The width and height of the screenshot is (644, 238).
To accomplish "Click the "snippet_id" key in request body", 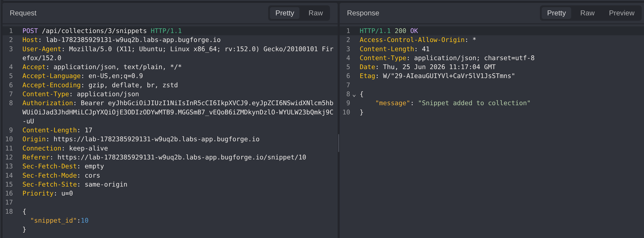I will pyautogui.click(x=54, y=221).
